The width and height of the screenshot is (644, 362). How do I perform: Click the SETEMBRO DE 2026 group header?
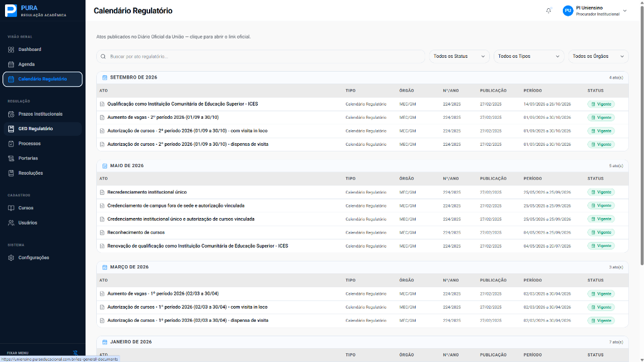362,77
